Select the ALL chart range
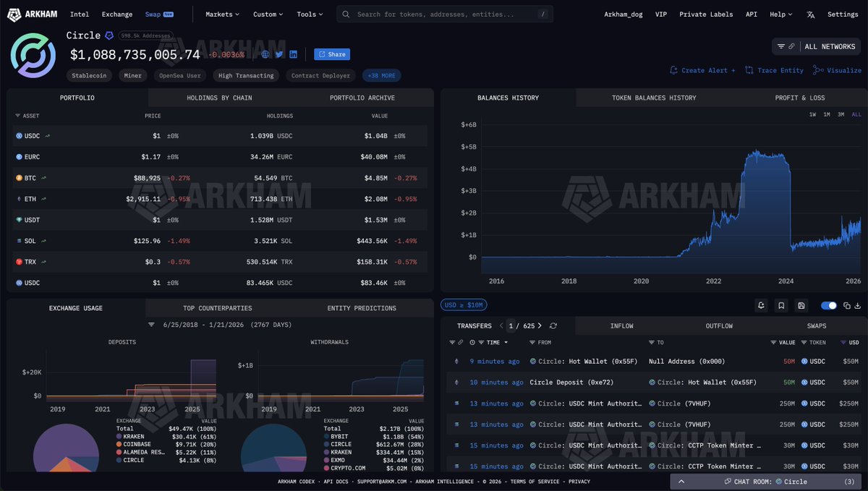Image resolution: width=868 pixels, height=491 pixels. [856, 114]
